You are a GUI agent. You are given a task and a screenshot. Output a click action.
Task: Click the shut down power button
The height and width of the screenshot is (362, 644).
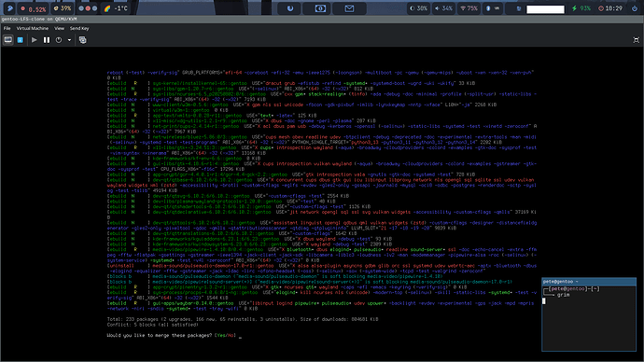(59, 40)
